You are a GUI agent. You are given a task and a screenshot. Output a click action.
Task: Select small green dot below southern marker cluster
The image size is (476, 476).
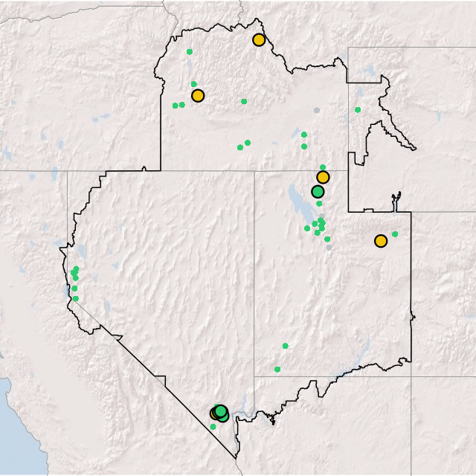click(x=213, y=427)
